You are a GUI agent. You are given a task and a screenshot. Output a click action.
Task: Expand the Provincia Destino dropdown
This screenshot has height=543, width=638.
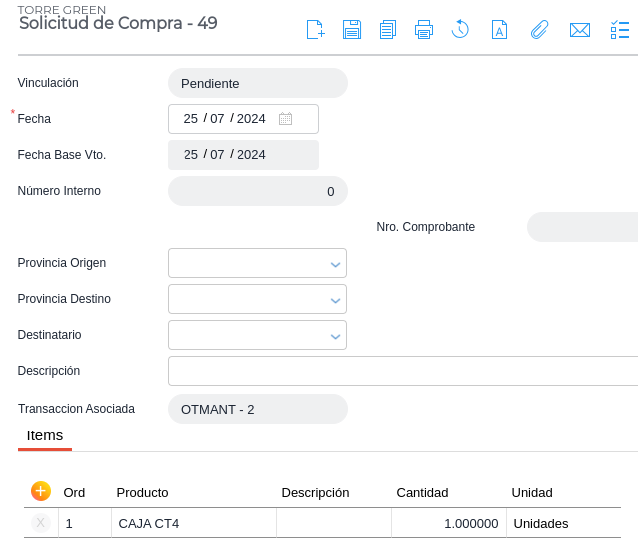335,300
